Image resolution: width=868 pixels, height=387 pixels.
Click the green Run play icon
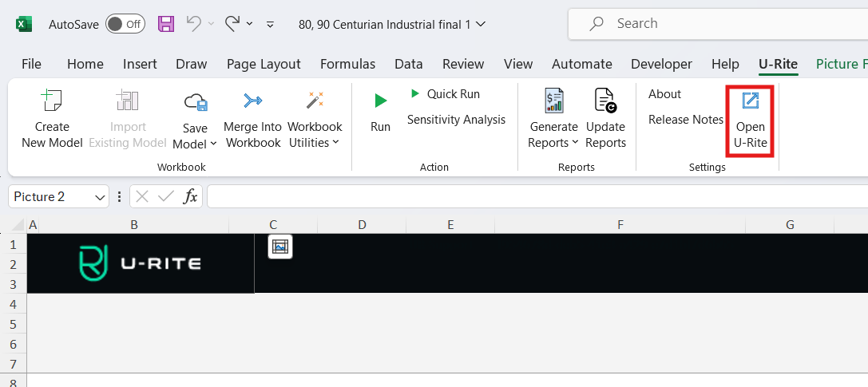380,101
